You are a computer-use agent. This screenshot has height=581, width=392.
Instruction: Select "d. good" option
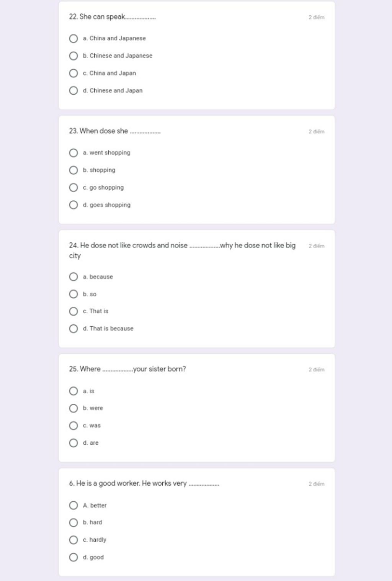click(x=73, y=557)
